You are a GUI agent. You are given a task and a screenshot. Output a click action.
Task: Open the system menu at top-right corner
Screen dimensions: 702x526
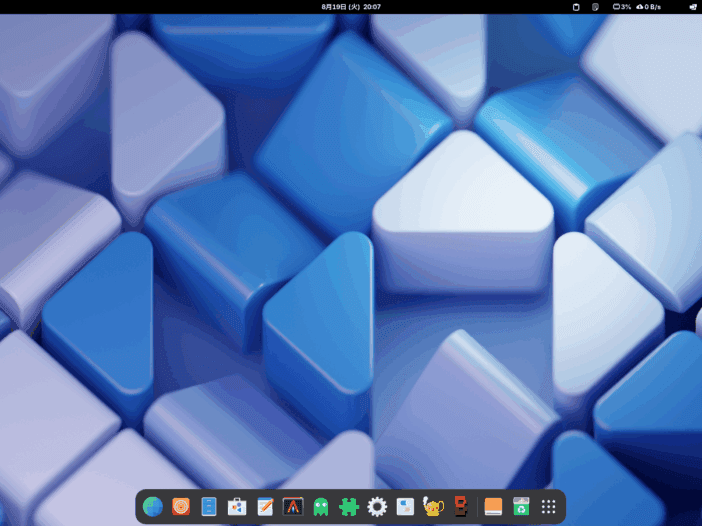click(x=691, y=7)
